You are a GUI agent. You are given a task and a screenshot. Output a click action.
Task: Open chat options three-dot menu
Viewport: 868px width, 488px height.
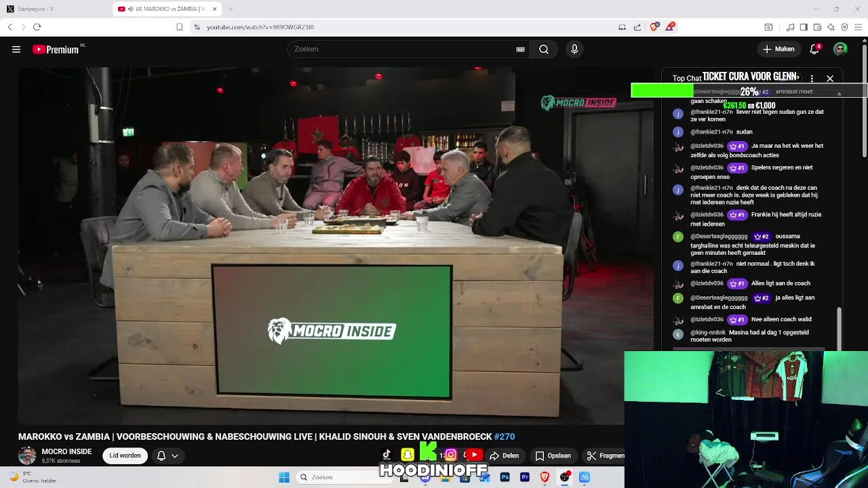[812, 79]
